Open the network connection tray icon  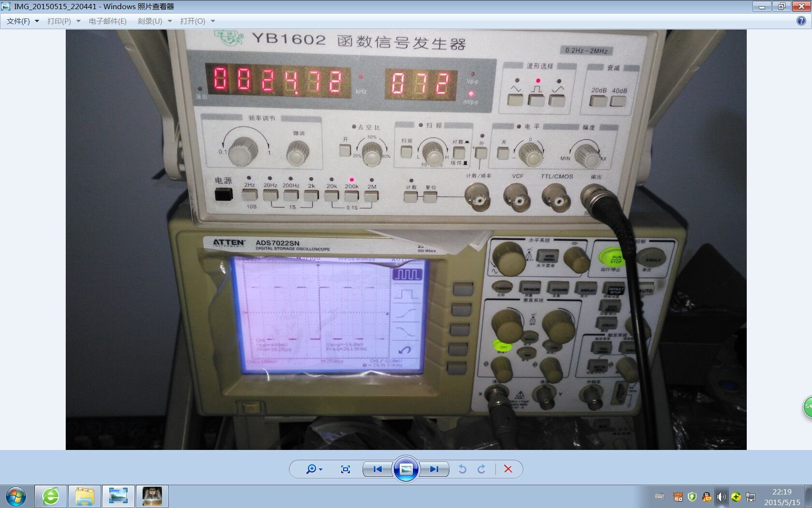pos(750,496)
